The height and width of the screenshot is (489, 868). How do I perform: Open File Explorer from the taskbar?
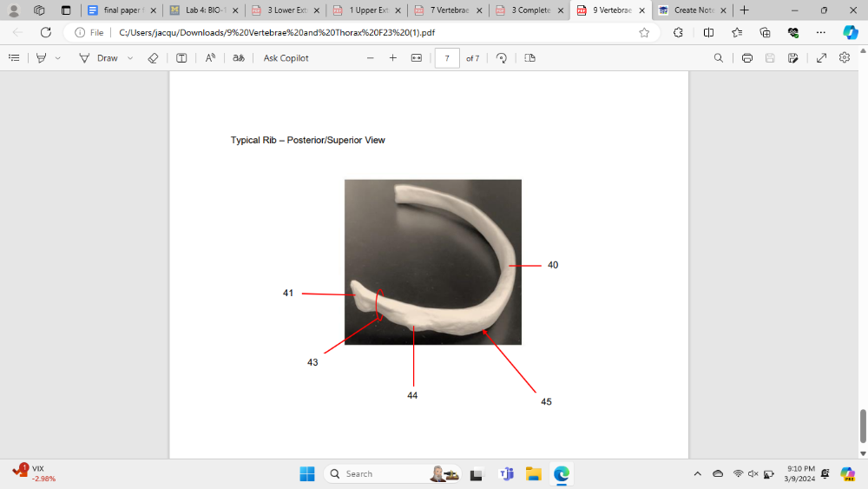pyautogui.click(x=533, y=474)
